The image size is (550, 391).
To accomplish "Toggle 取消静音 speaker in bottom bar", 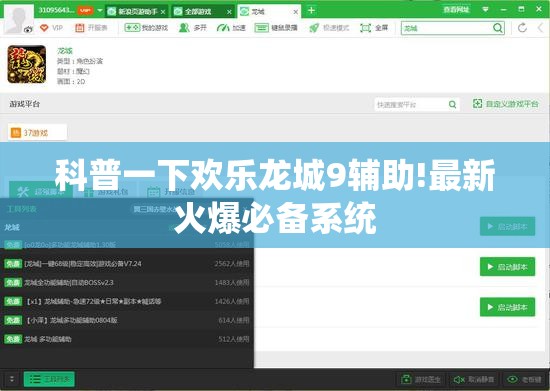I will click(x=474, y=379).
